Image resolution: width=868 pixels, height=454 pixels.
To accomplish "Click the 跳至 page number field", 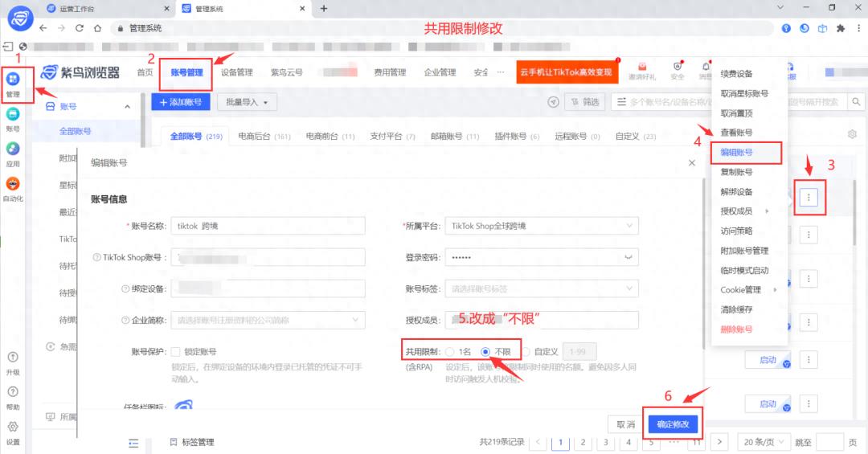I will pos(829,442).
